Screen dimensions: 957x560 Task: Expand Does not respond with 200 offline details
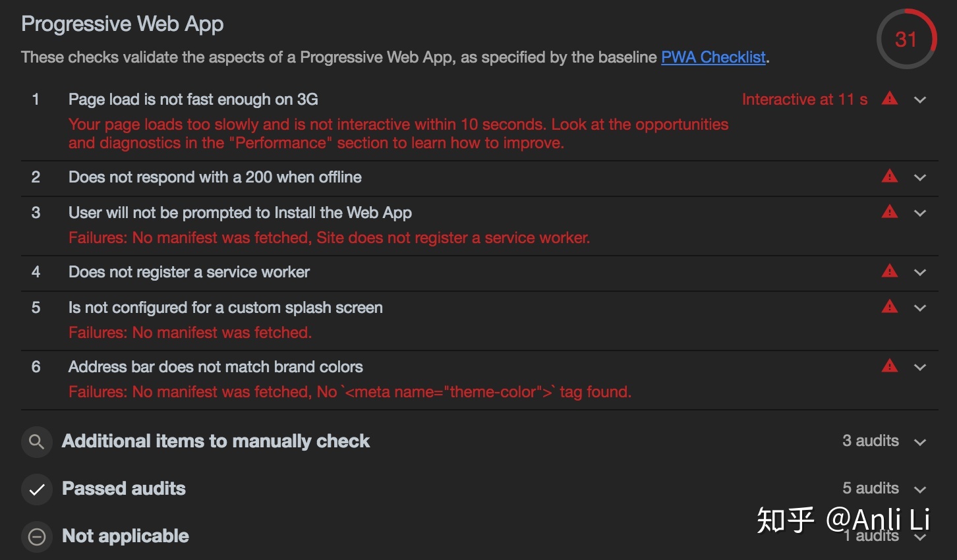pyautogui.click(x=921, y=178)
